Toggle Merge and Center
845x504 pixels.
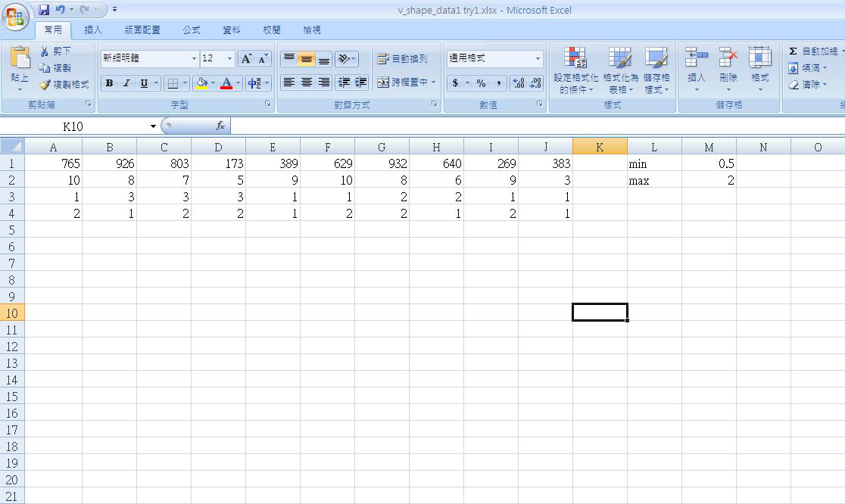(401, 82)
